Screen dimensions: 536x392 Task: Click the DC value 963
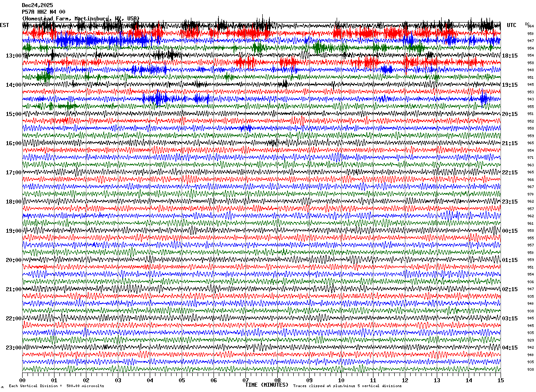530,165
